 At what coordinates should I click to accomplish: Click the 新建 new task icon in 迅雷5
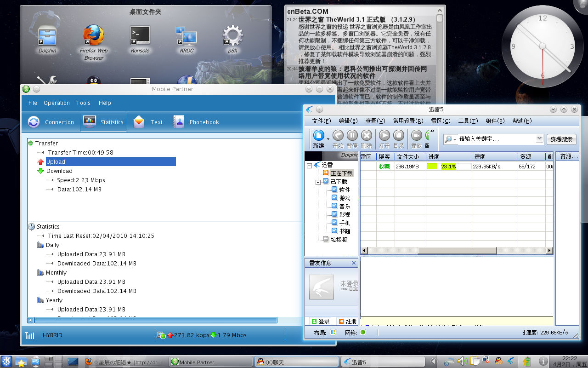tap(319, 135)
